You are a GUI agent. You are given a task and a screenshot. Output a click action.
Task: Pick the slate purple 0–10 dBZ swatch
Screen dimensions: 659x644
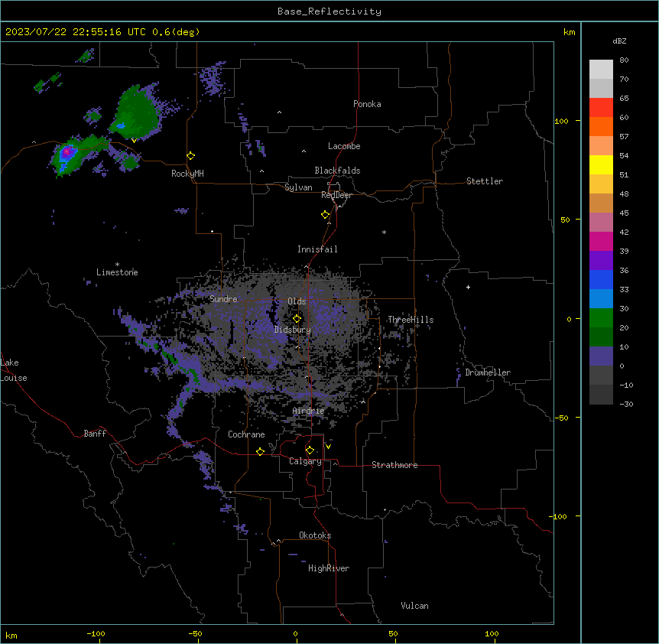point(601,356)
